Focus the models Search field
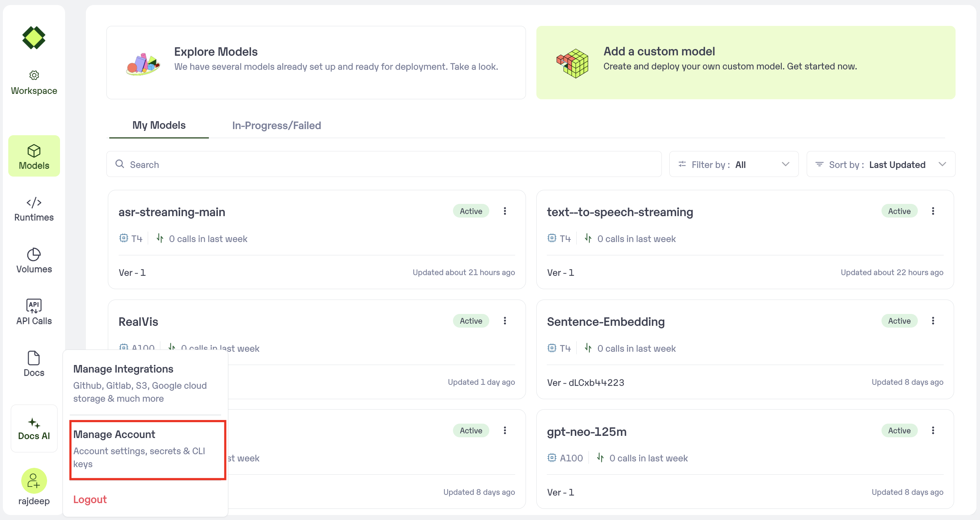The height and width of the screenshot is (520, 980). coord(384,164)
